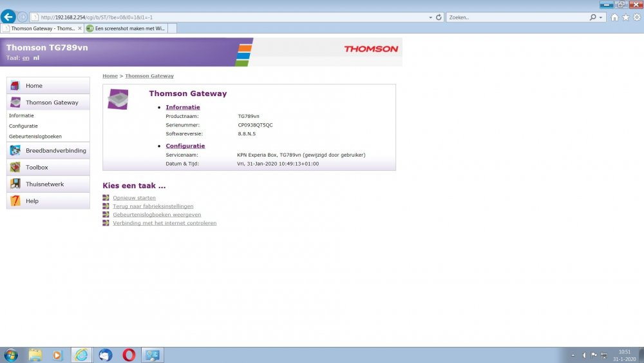Click Gebeurtenislogboeken weergeven link
This screenshot has height=363, width=644.
click(x=157, y=215)
